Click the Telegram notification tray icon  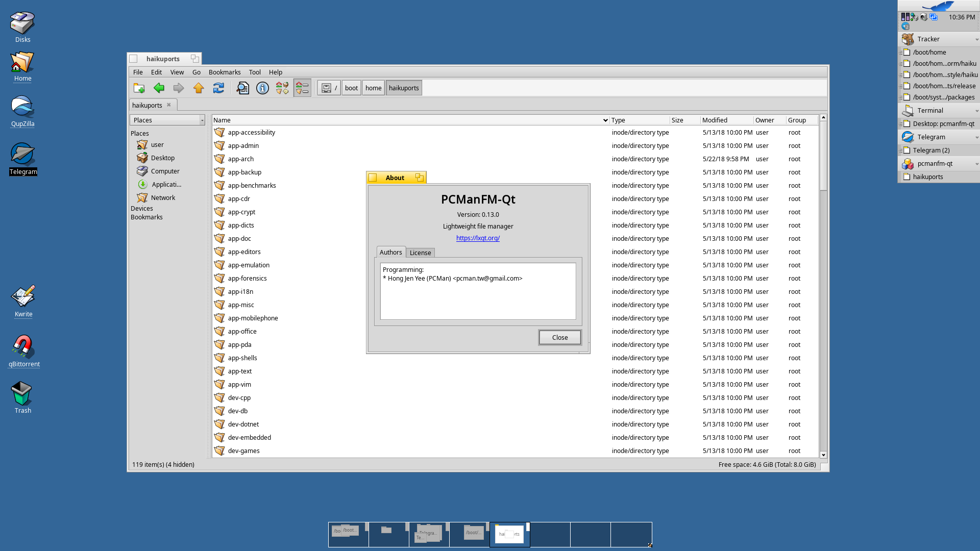[x=905, y=26]
